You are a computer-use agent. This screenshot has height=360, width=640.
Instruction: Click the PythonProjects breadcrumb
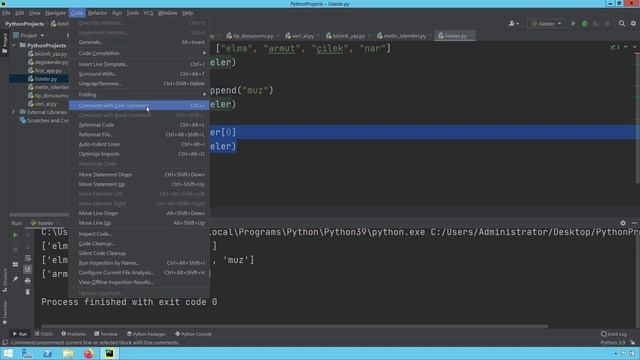pyautogui.click(x=24, y=24)
